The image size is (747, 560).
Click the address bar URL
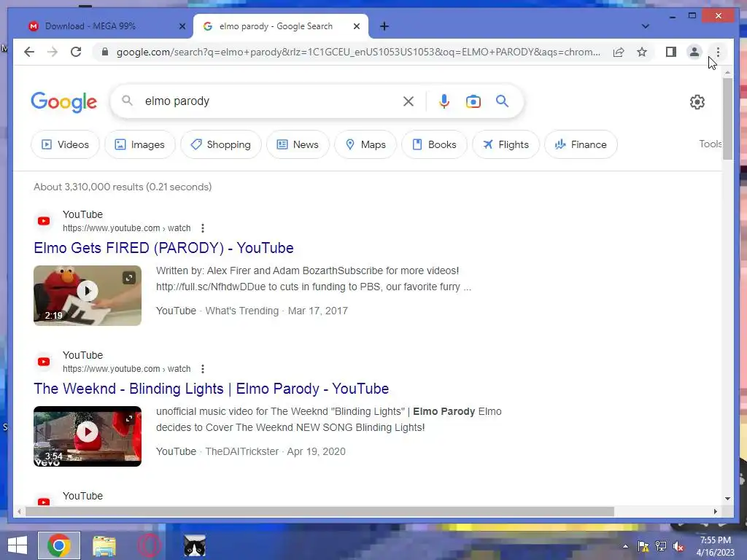coord(358,52)
